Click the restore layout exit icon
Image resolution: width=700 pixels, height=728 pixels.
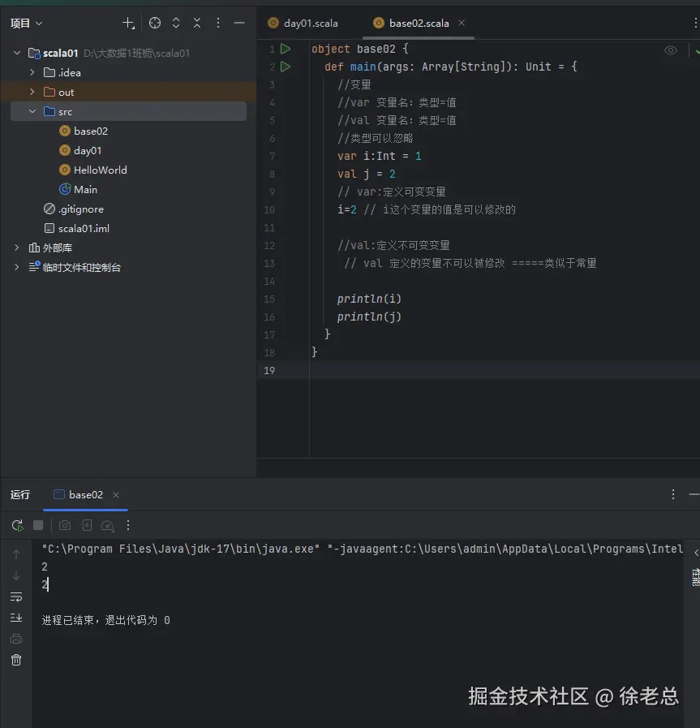86,525
